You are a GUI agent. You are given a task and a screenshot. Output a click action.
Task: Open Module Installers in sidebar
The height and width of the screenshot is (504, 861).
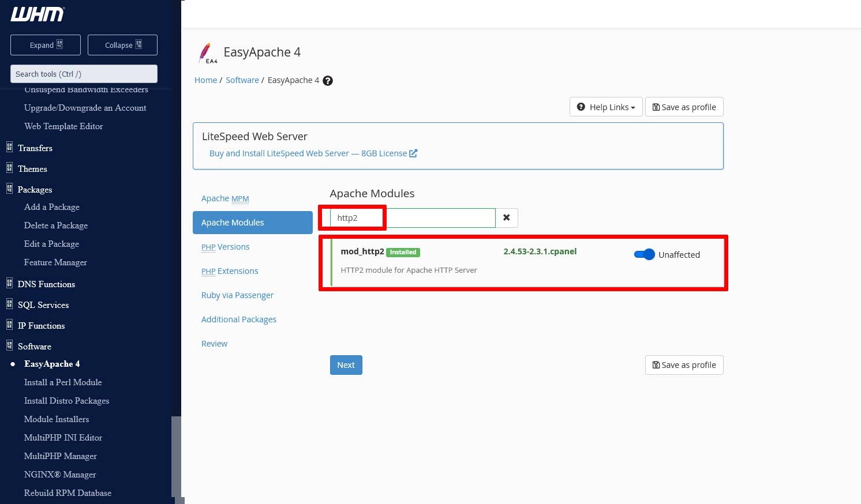click(57, 419)
